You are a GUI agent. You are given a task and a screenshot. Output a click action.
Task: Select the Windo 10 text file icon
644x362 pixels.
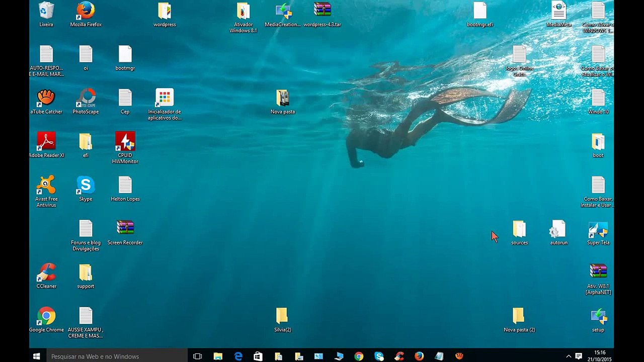[598, 102]
